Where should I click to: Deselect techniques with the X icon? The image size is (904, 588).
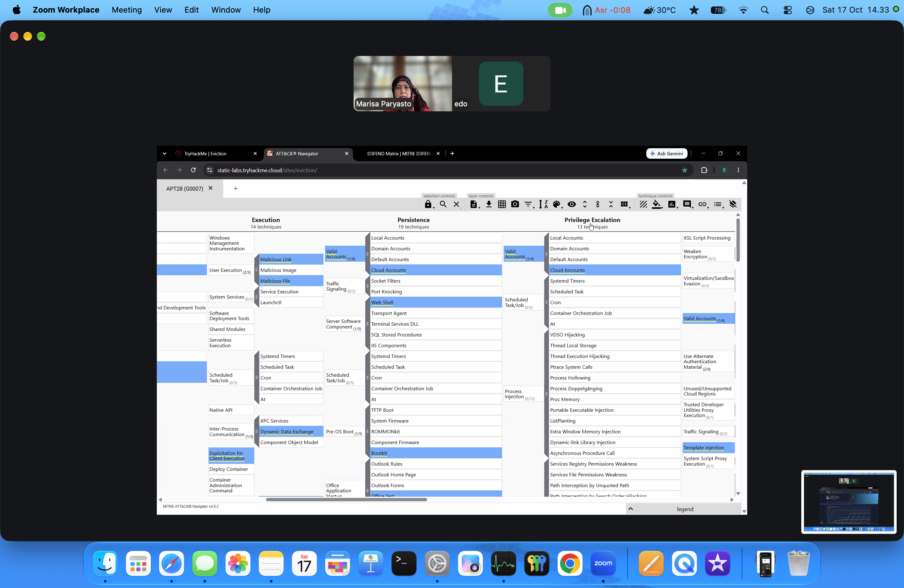[x=457, y=205]
